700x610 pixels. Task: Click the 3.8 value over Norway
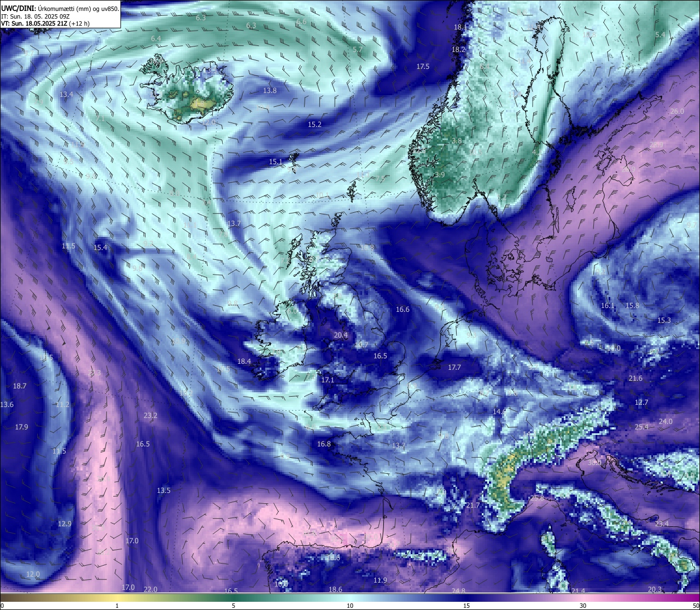(x=457, y=141)
